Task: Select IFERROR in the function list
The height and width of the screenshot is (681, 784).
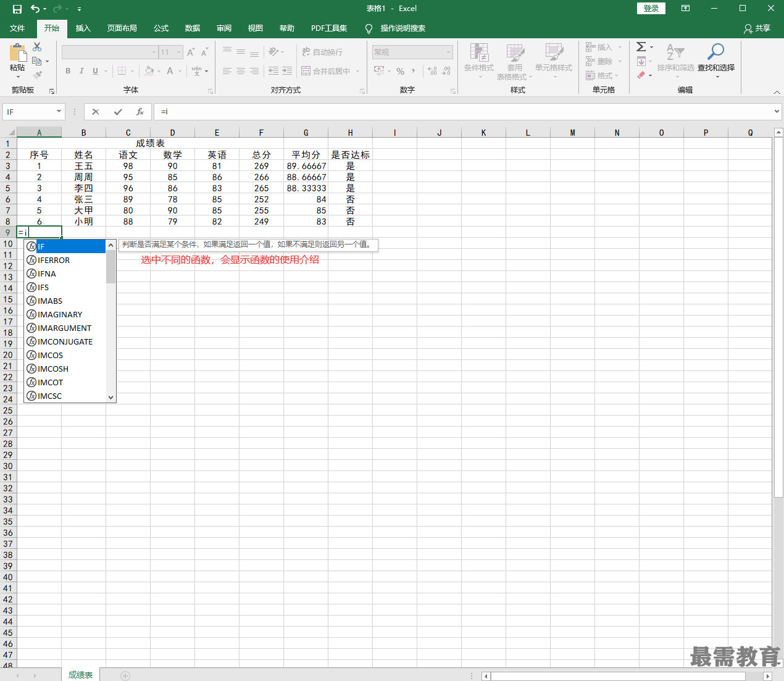Action: 65,260
